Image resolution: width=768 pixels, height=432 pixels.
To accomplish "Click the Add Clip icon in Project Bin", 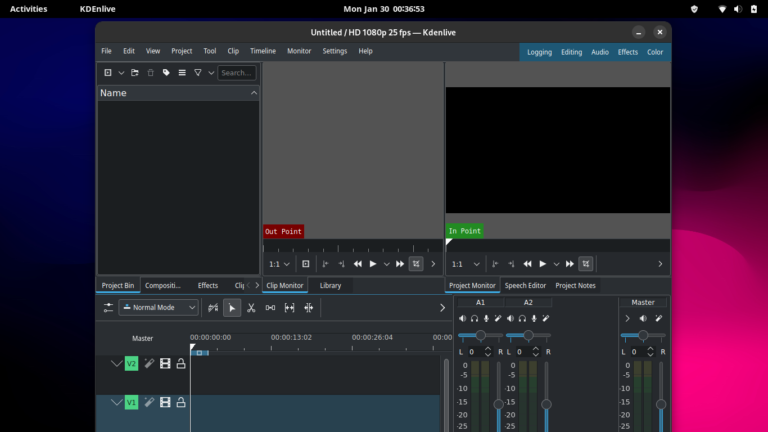I will coord(108,73).
